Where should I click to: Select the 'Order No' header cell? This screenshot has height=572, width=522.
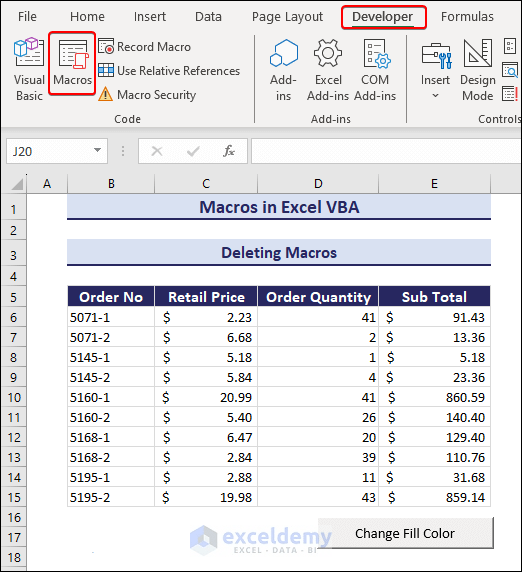[111, 297]
